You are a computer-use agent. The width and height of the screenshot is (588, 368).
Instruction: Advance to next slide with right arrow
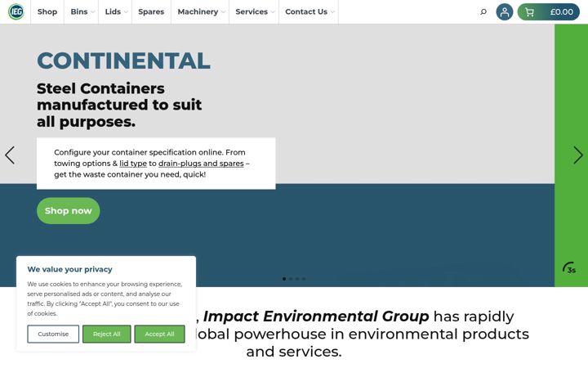point(578,155)
